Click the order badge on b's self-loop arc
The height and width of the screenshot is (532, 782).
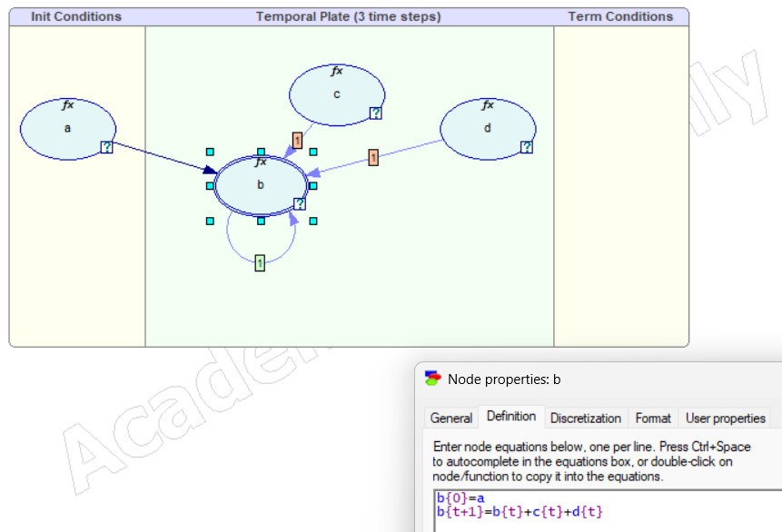tap(259, 262)
